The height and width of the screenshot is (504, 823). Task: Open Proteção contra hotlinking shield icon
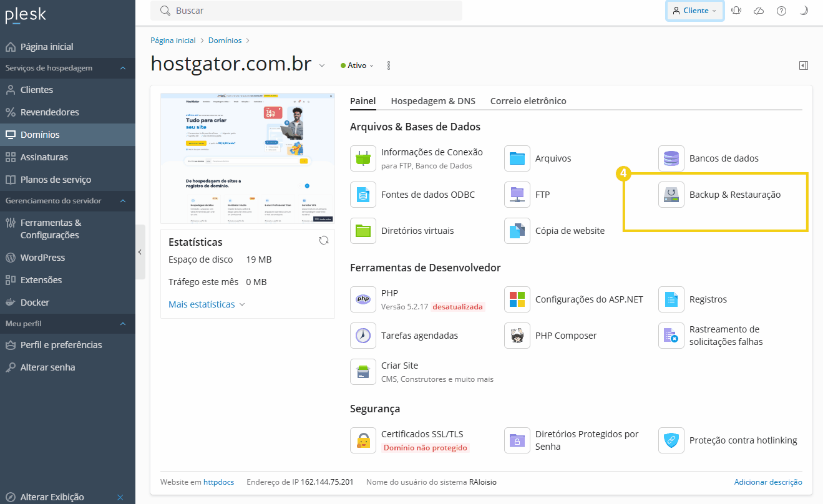(671, 440)
